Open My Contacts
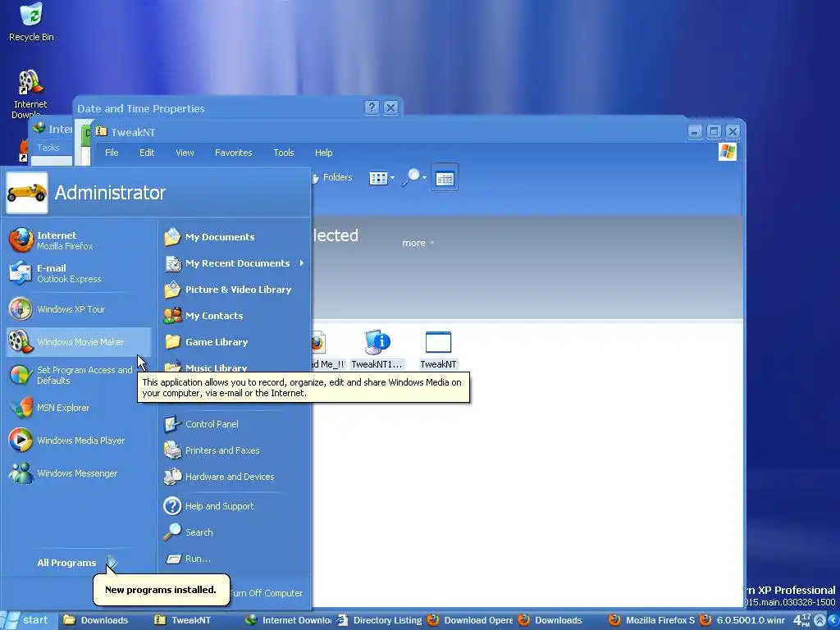The height and width of the screenshot is (630, 840). (234, 316)
